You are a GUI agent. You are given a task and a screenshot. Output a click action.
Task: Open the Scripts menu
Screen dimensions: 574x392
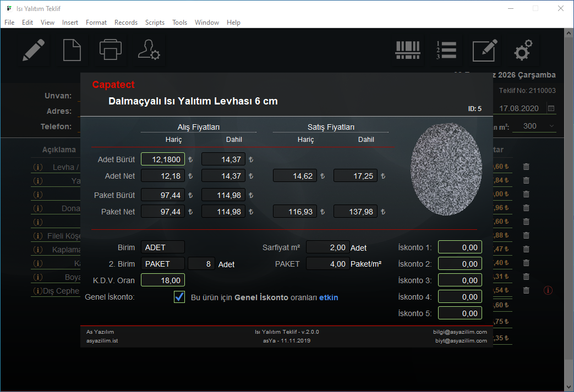155,23
